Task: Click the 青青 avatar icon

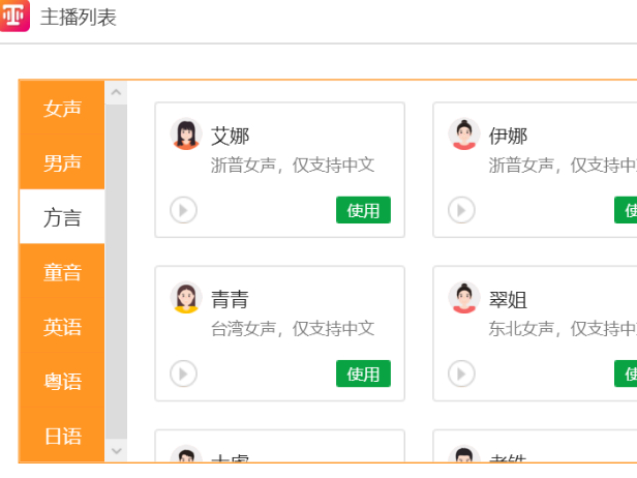Action: coord(186,298)
